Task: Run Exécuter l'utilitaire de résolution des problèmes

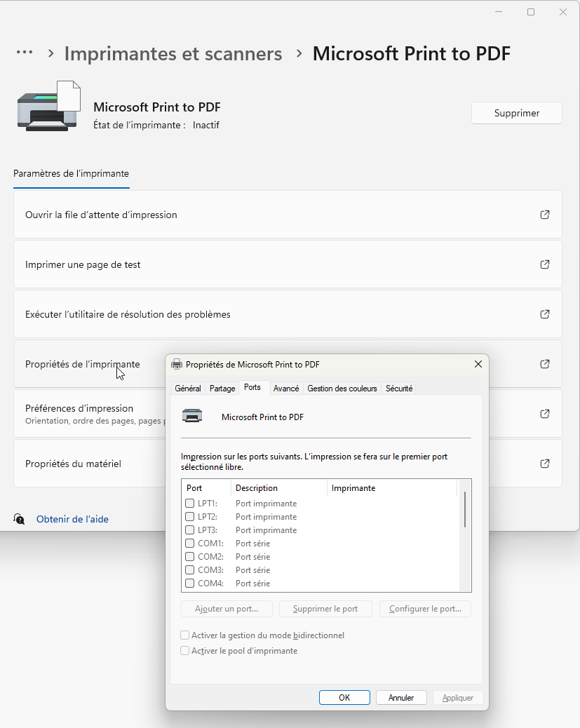Action: (x=288, y=314)
